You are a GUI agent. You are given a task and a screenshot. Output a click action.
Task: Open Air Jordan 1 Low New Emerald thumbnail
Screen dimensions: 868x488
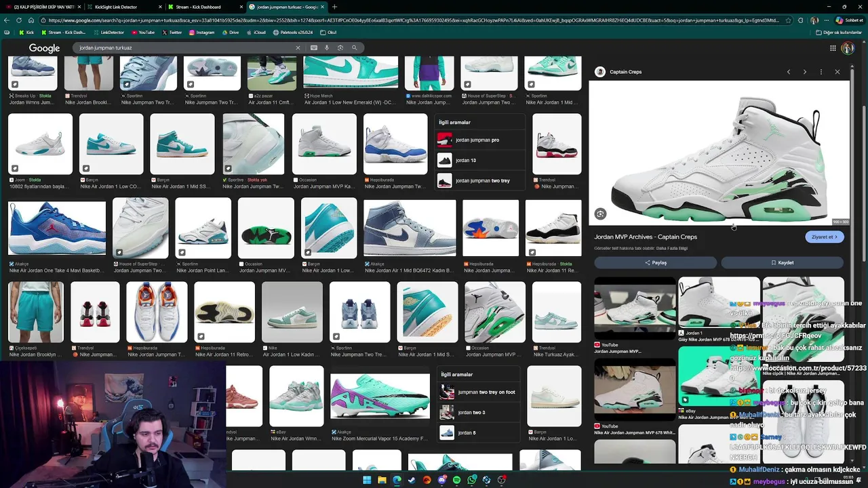351,73
